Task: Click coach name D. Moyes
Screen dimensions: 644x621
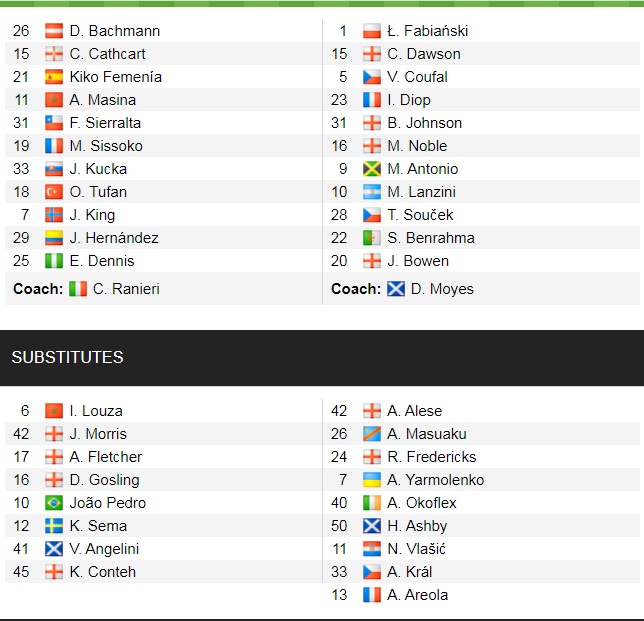Action: [x=442, y=289]
